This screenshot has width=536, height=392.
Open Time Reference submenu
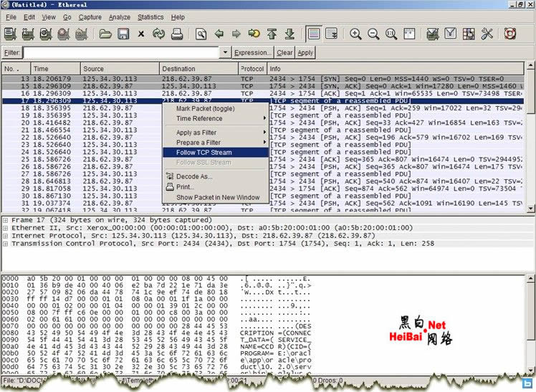[x=216, y=118]
